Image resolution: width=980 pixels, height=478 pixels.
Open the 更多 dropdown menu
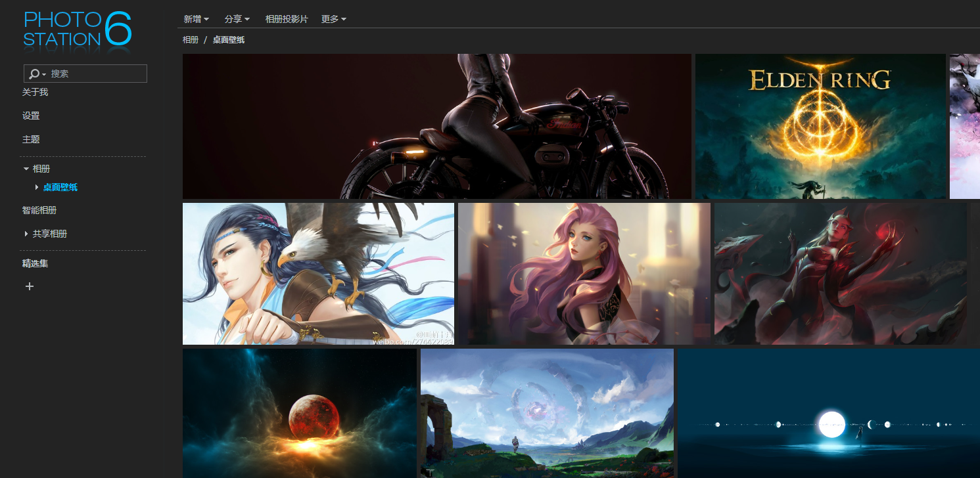click(333, 19)
